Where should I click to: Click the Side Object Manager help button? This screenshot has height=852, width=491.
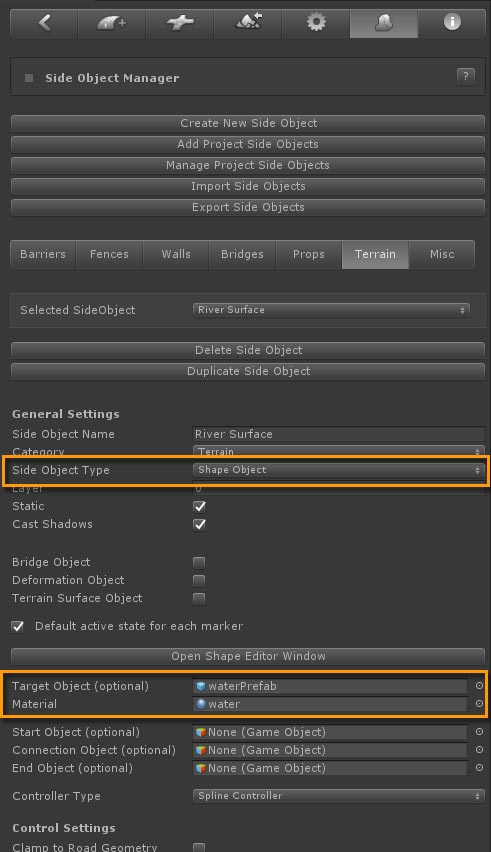pos(465,77)
